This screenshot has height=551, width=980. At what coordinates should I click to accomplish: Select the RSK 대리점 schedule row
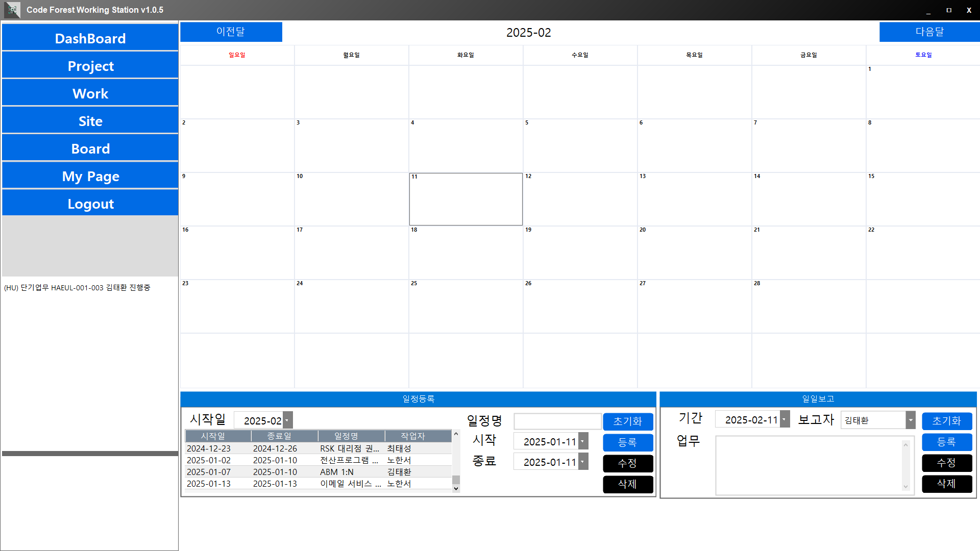pos(318,448)
